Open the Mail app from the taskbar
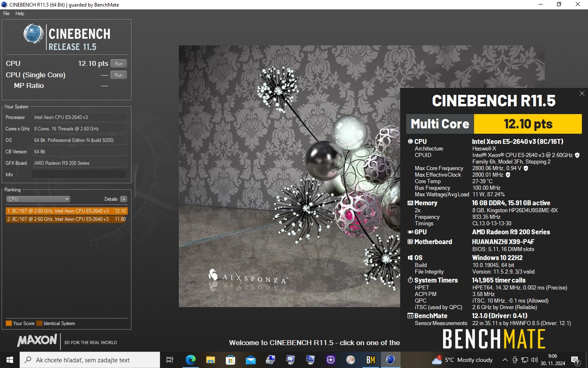The height and width of the screenshot is (368, 588). coord(250,360)
